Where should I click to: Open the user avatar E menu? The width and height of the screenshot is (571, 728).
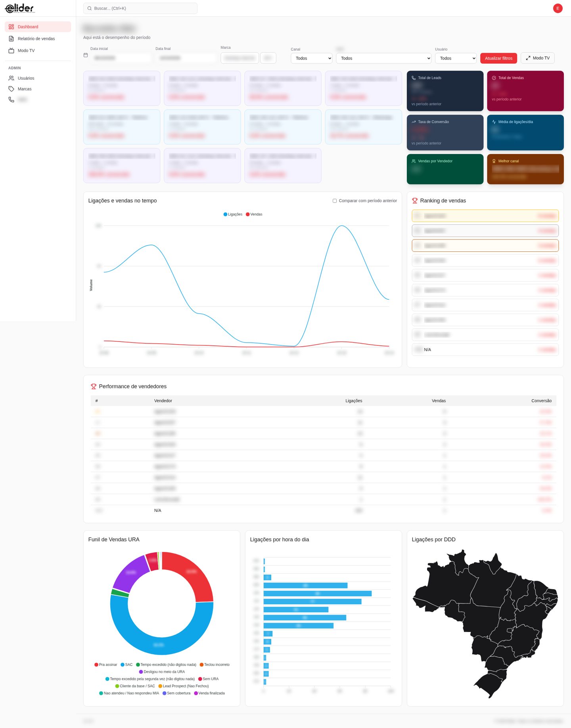pyautogui.click(x=558, y=8)
